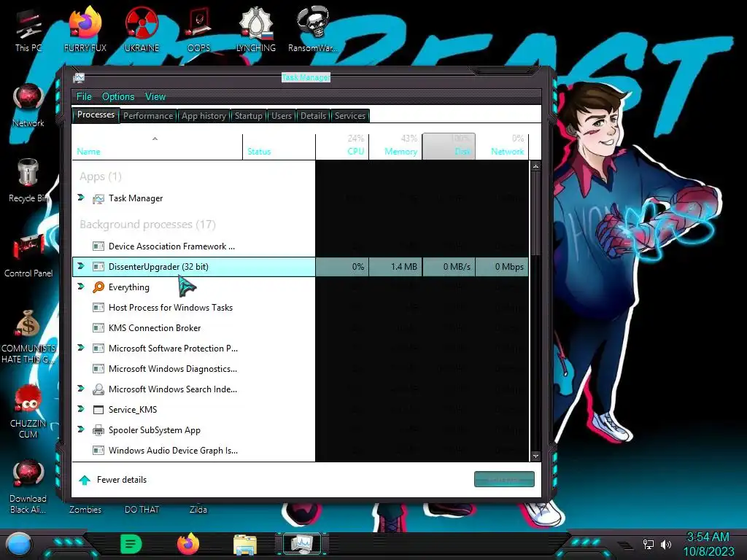Expand the Spooler SubSystem App row

pyautogui.click(x=81, y=429)
